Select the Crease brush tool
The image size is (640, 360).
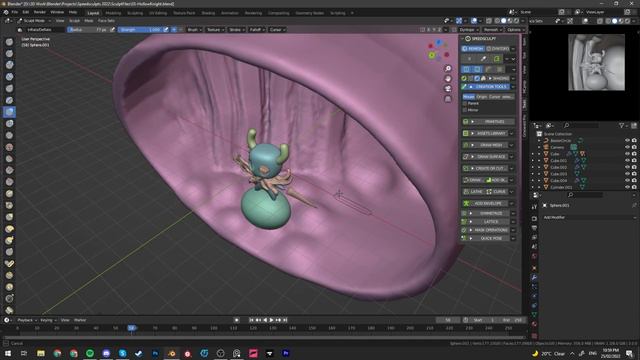pyautogui.click(x=9, y=135)
